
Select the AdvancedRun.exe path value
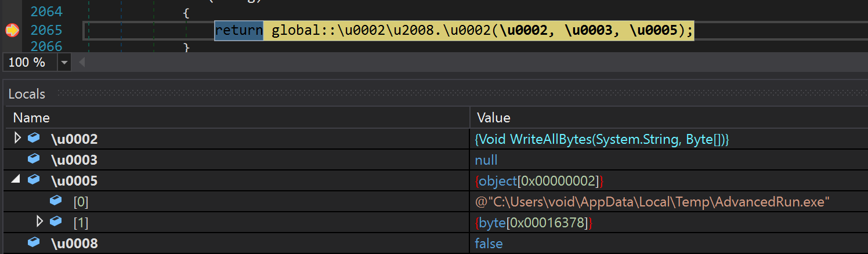pyautogui.click(x=653, y=201)
